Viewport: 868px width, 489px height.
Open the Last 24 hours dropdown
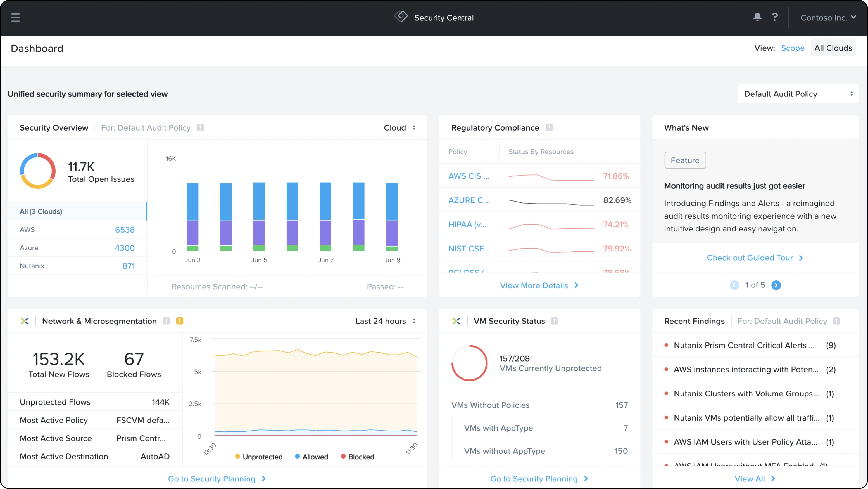tap(386, 321)
